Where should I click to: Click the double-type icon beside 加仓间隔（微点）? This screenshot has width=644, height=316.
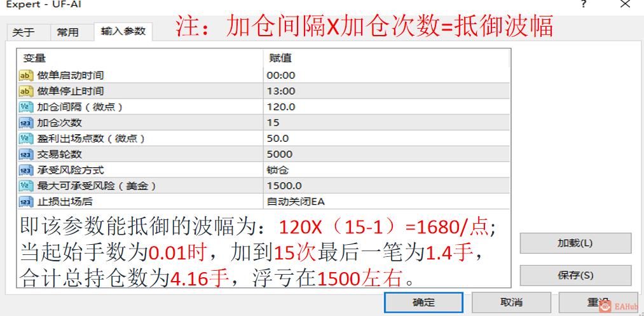tap(26, 107)
